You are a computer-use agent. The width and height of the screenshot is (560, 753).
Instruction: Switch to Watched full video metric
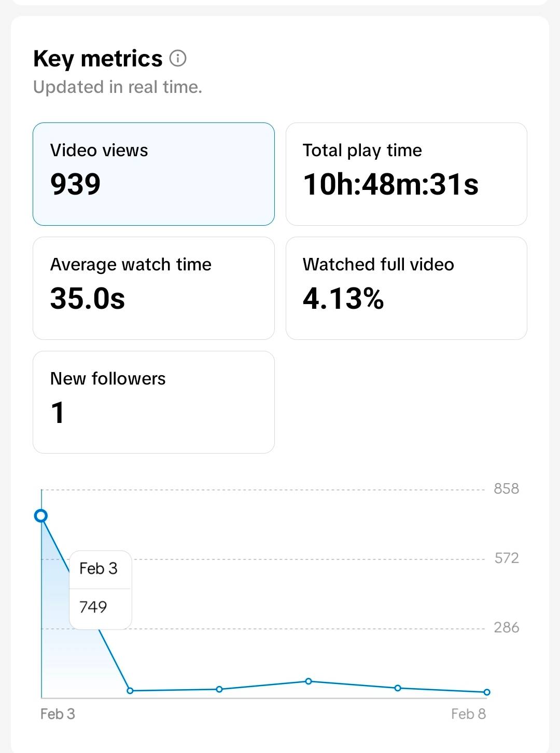tap(406, 288)
